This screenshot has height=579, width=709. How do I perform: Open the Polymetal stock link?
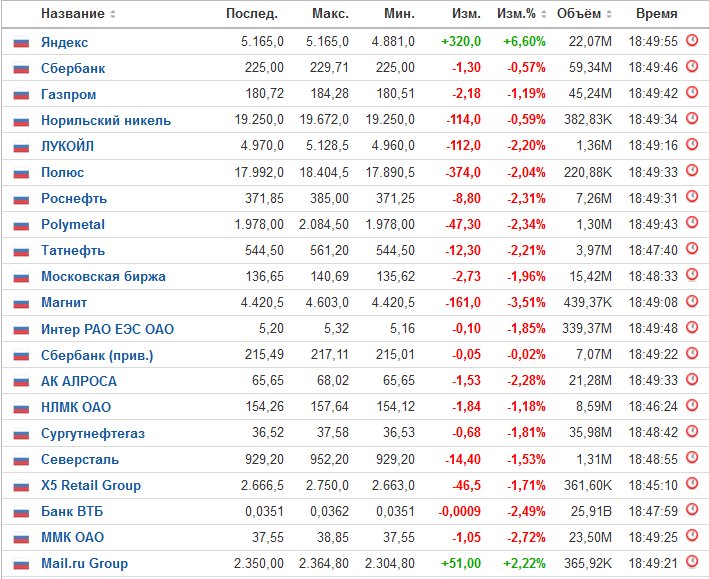click(73, 224)
